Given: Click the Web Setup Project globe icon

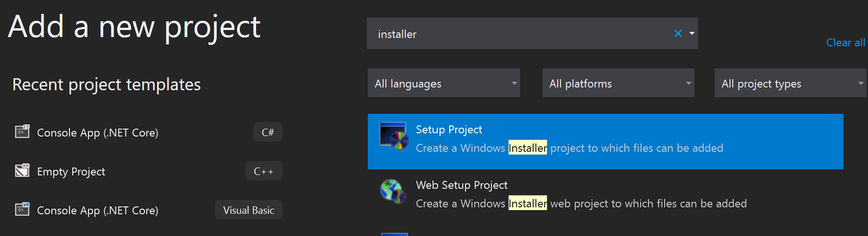Looking at the screenshot, I should click(393, 192).
